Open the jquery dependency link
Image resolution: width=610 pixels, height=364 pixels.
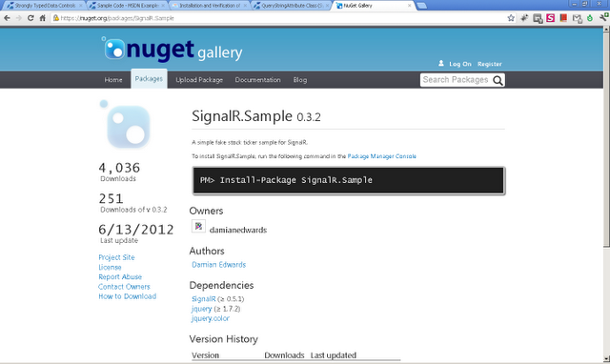coord(201,309)
